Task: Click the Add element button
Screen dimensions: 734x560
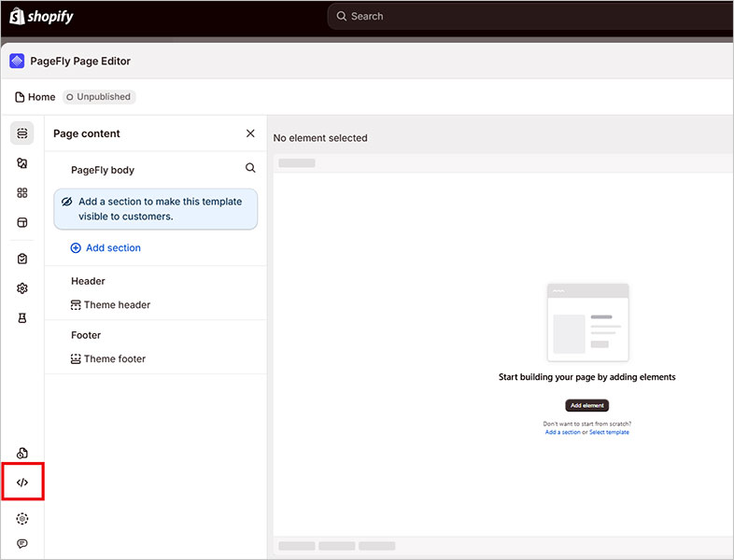Action: pyautogui.click(x=587, y=405)
